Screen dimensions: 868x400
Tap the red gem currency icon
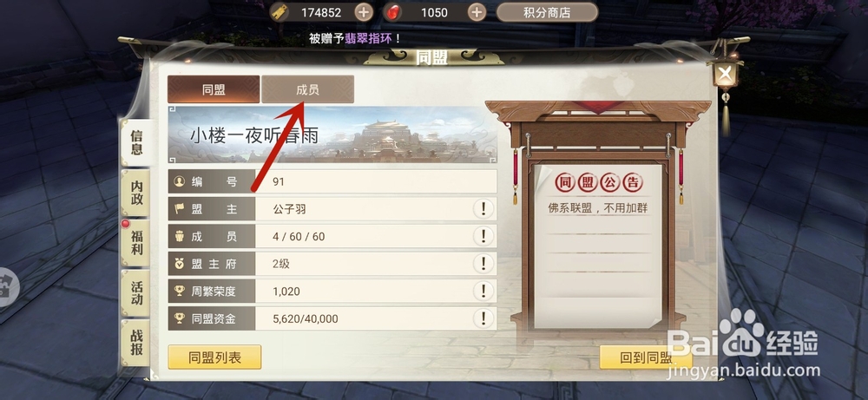(393, 13)
